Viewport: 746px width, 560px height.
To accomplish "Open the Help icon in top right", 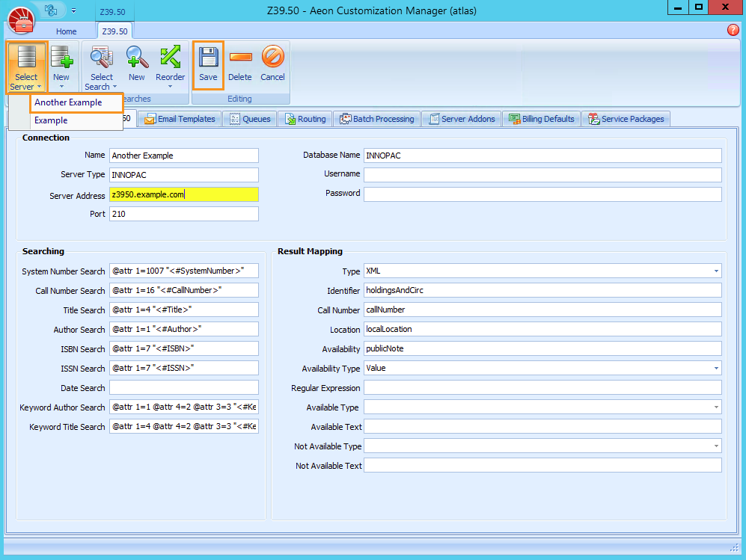I will tap(731, 30).
